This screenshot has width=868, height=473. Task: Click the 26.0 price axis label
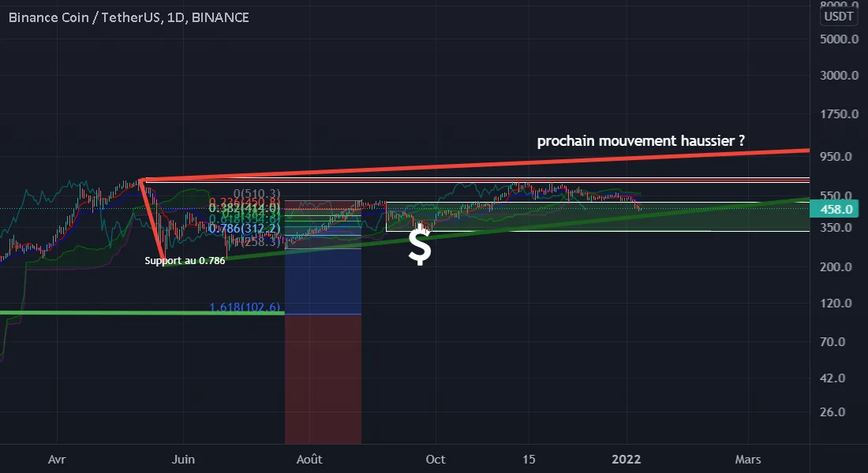coord(832,412)
